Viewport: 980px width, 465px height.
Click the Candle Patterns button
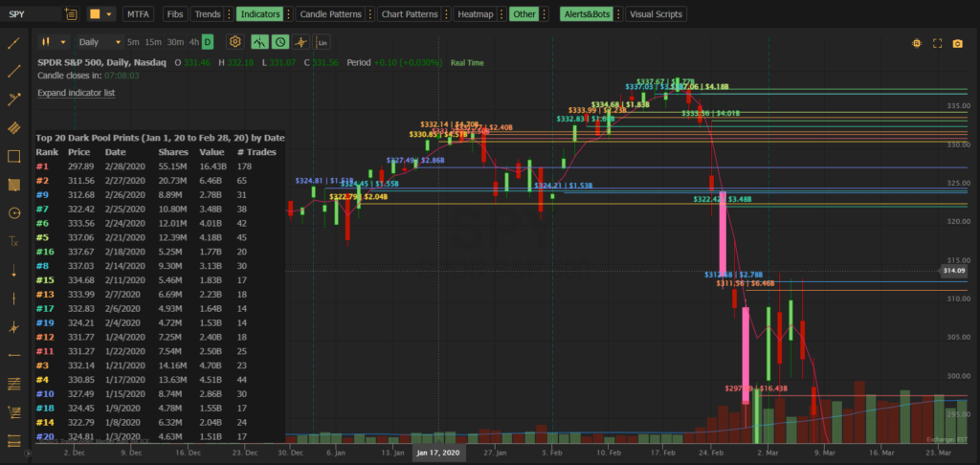tap(330, 13)
